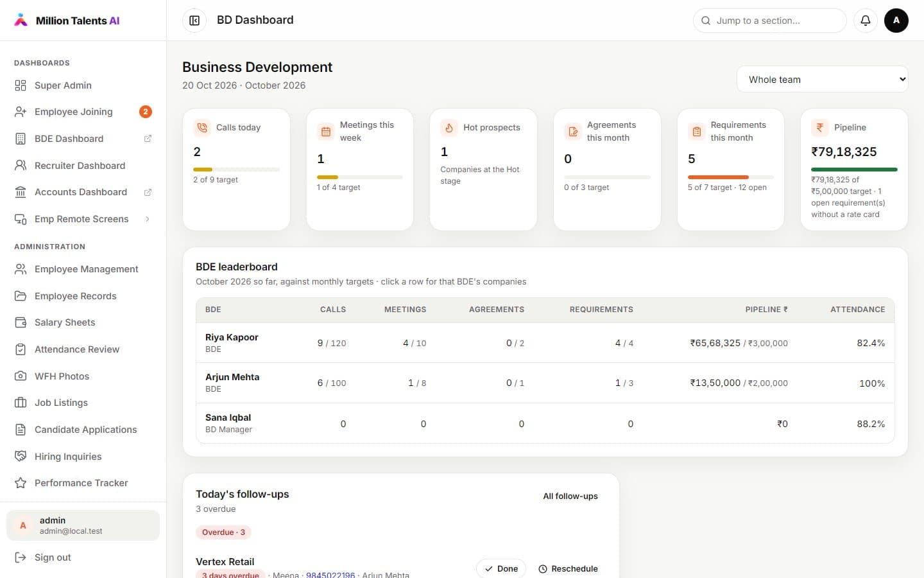Click phone number 9845022196

(x=330, y=575)
